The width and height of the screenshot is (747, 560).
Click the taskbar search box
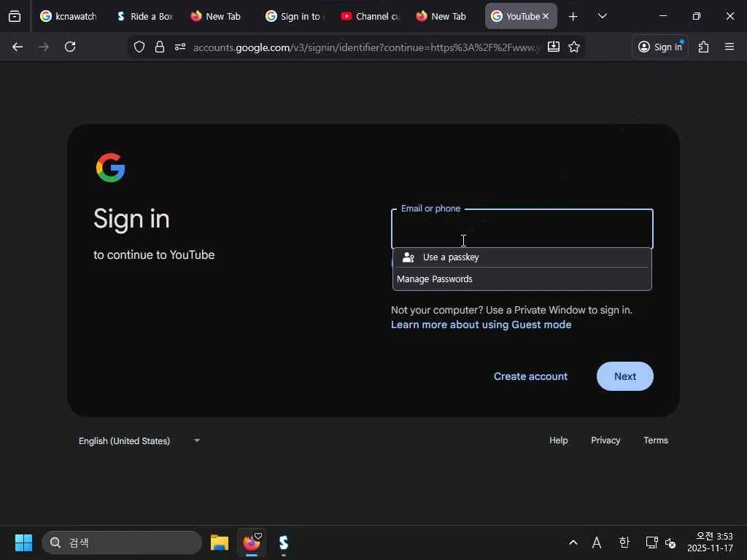coord(122,542)
